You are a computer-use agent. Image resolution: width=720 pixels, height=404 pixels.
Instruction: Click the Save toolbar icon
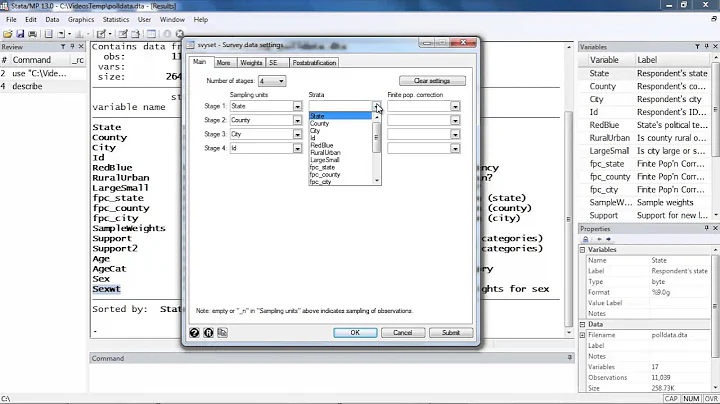(20, 34)
